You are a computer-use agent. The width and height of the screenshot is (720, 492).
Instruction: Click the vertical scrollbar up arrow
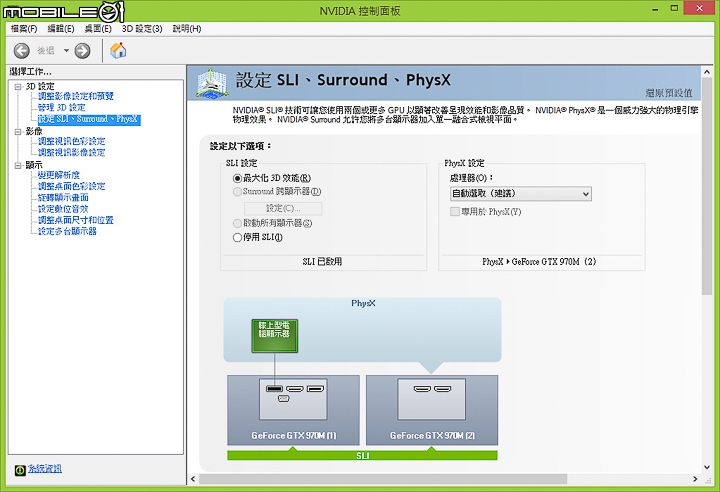click(x=707, y=72)
